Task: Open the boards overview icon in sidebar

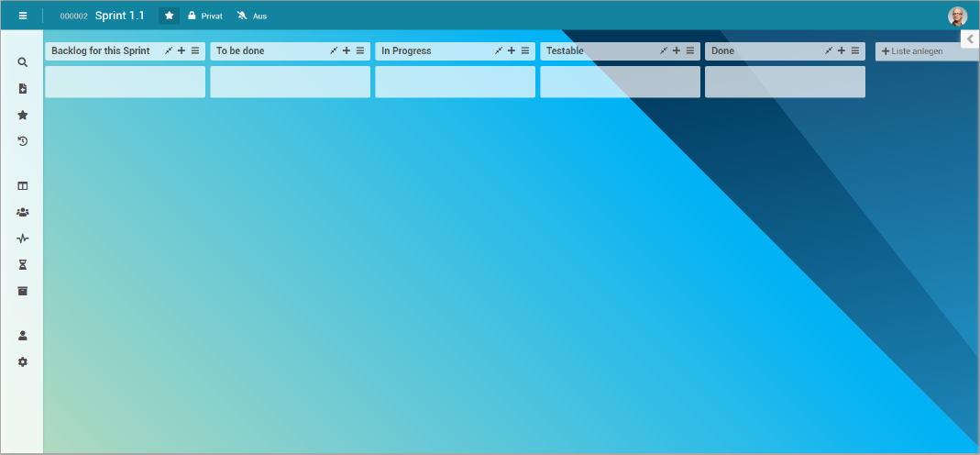Action: (23, 185)
